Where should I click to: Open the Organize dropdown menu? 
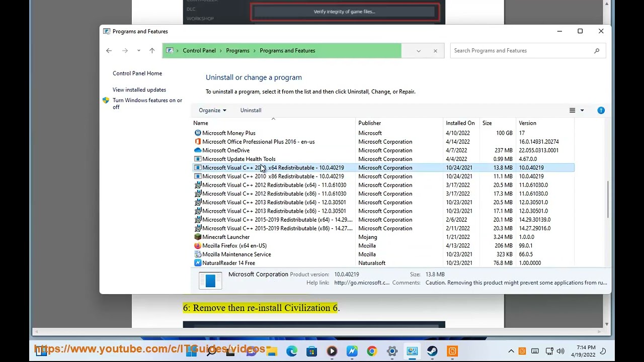212,110
